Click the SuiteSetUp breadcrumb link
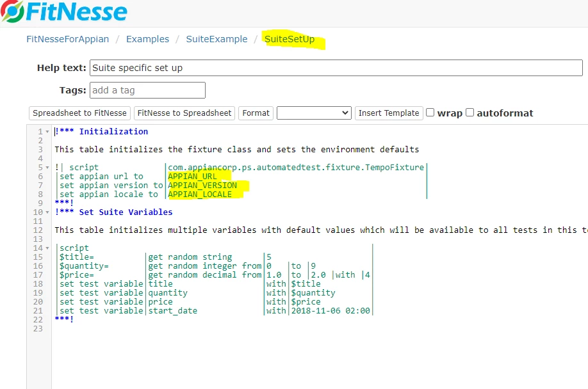The height and width of the screenshot is (389, 588). (290, 39)
